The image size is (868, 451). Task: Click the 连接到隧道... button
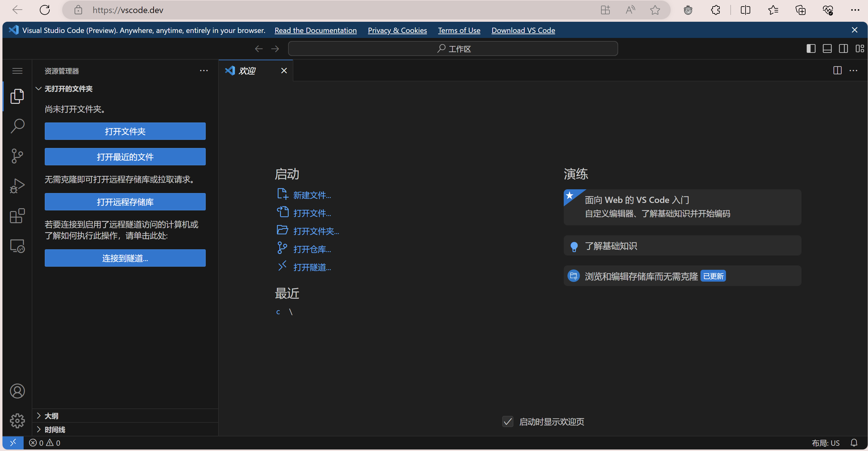pyautogui.click(x=125, y=258)
